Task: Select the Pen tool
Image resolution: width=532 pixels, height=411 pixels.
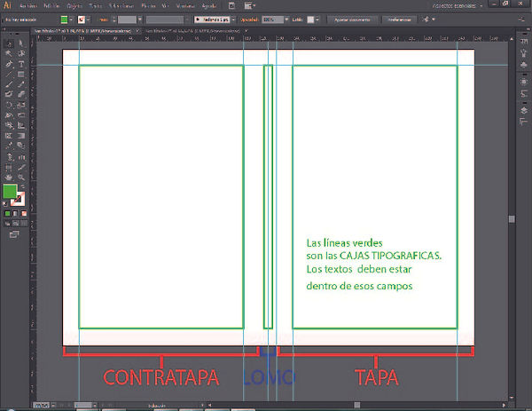Action: coord(9,64)
